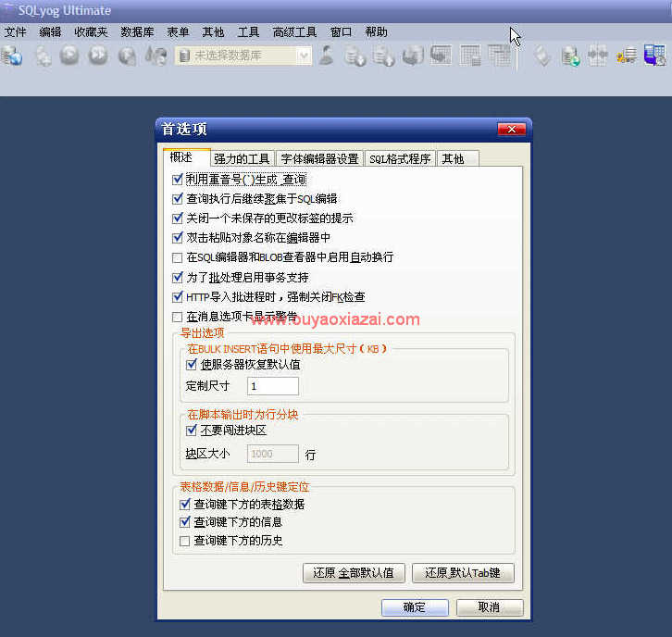
Task: Open the 窗口 menu
Action: pos(341,32)
